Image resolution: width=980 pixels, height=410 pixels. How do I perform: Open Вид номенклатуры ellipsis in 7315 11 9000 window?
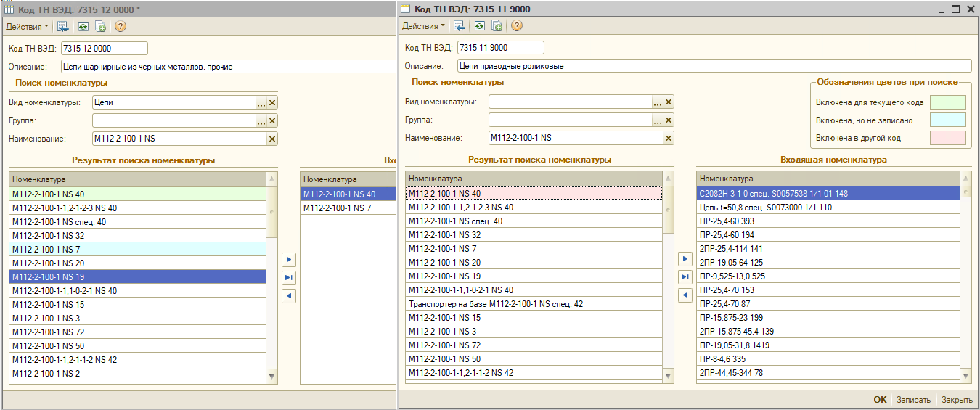click(x=658, y=102)
